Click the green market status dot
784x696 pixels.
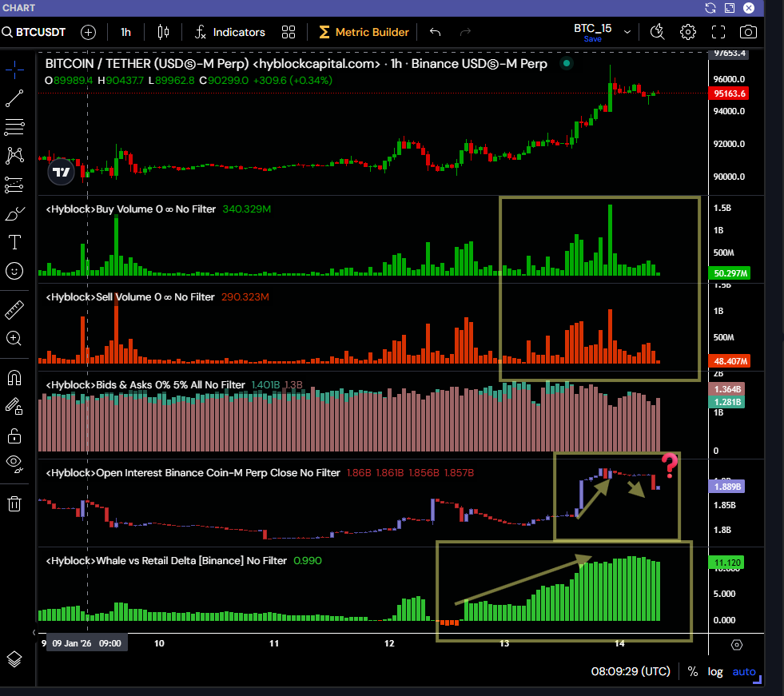(567, 63)
